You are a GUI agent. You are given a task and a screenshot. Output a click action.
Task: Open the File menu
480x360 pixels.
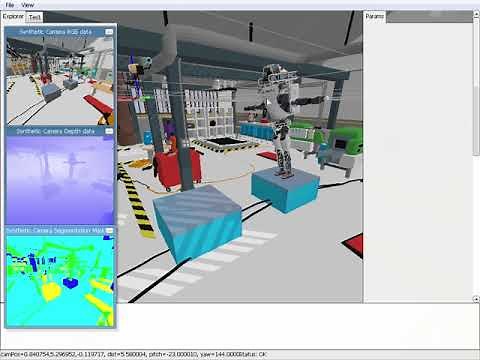10,5
